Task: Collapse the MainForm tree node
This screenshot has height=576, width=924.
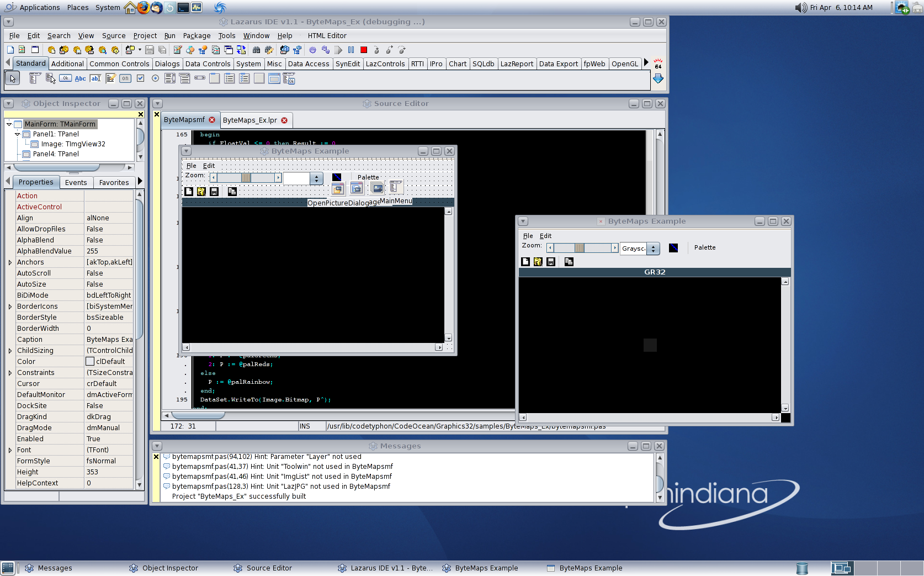Action: coord(9,124)
